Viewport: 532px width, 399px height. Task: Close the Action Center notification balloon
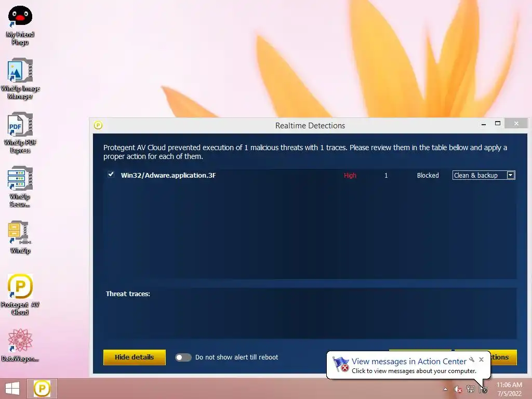pos(481,360)
